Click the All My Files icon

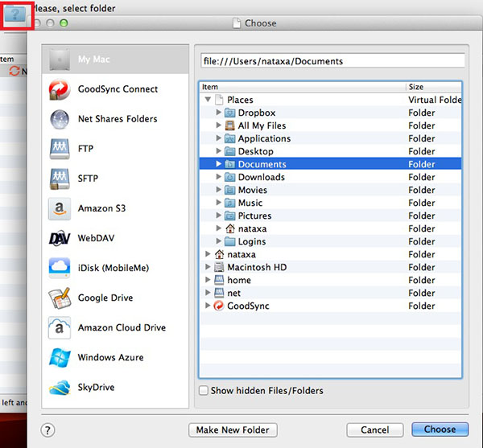[x=229, y=125]
